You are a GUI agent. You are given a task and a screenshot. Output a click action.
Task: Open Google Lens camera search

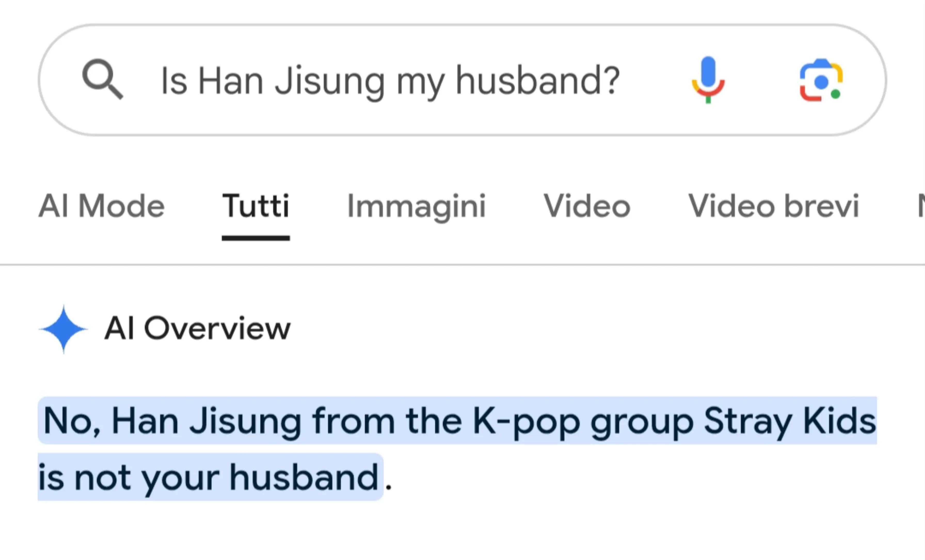coord(821,80)
